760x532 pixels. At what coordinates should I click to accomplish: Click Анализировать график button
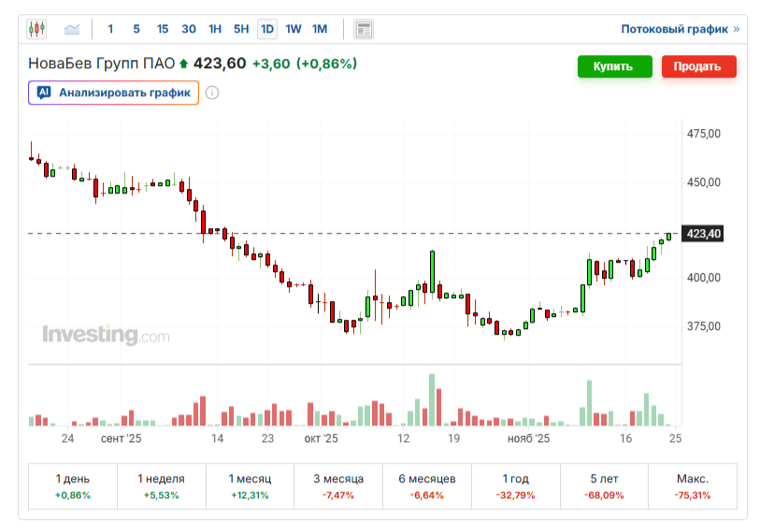coord(113,93)
